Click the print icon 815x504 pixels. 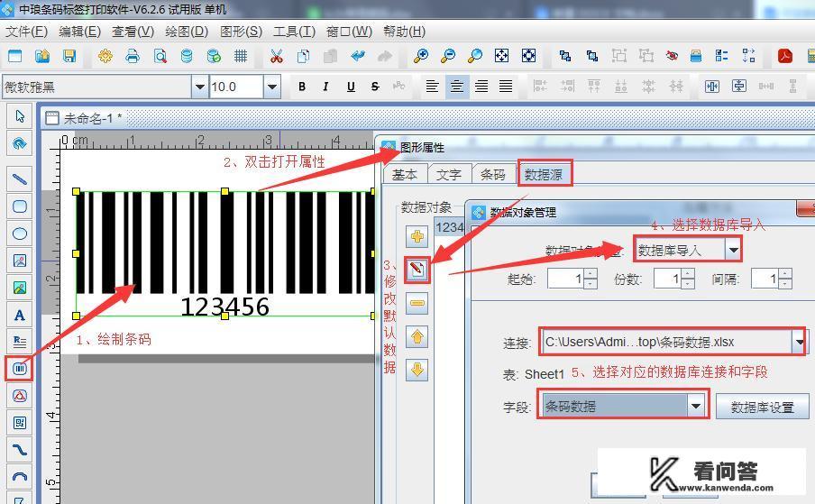pyautogui.click(x=133, y=56)
